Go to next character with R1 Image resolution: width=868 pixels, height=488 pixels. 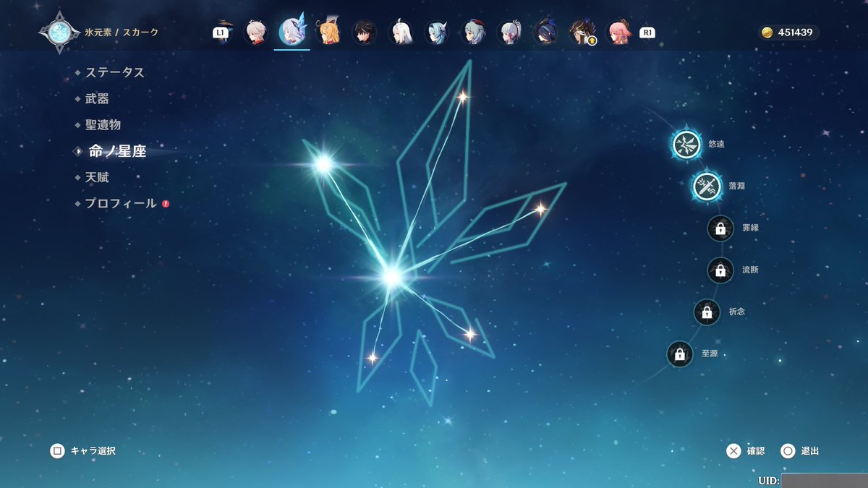tap(647, 33)
